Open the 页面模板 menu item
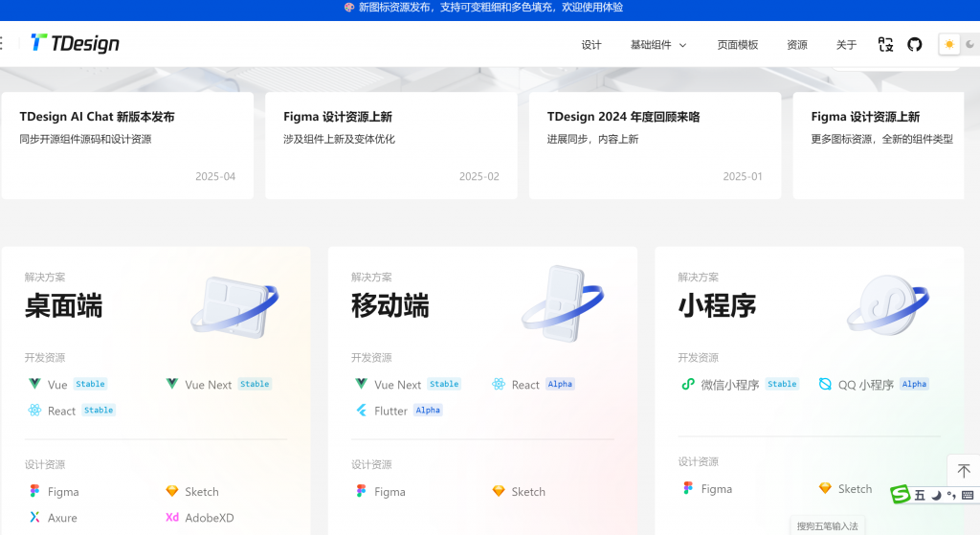Screen dimensions: 980x535 coord(738,45)
